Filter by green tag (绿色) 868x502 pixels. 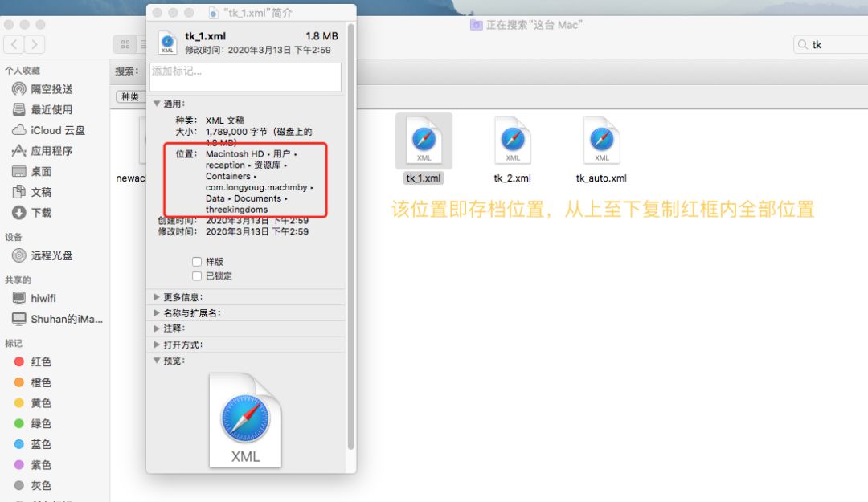click(x=32, y=423)
